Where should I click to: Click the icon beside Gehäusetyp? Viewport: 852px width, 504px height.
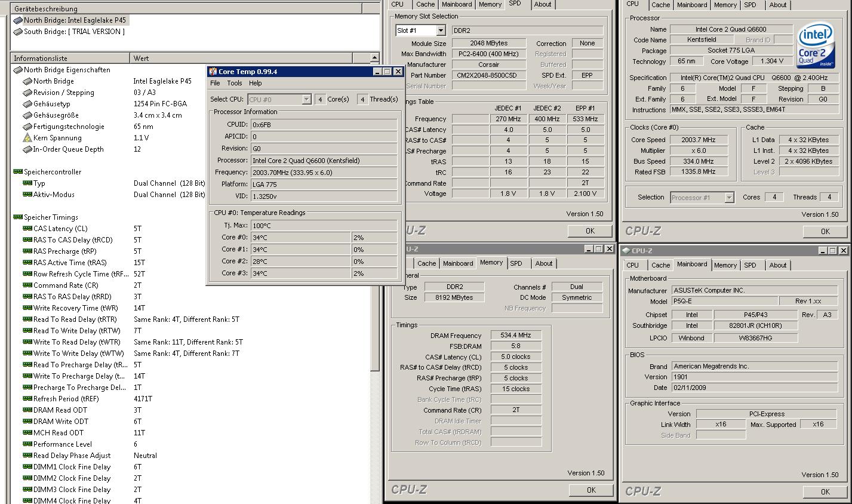27,104
